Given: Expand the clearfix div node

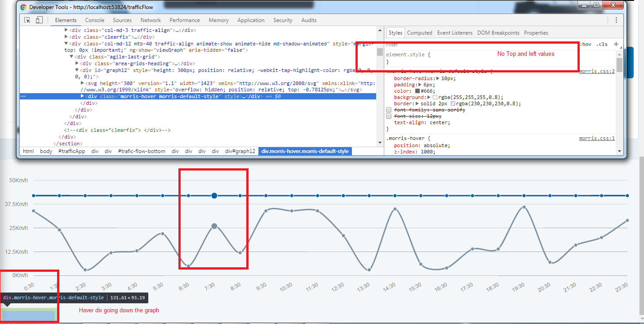Looking at the screenshot, I should point(66,37).
